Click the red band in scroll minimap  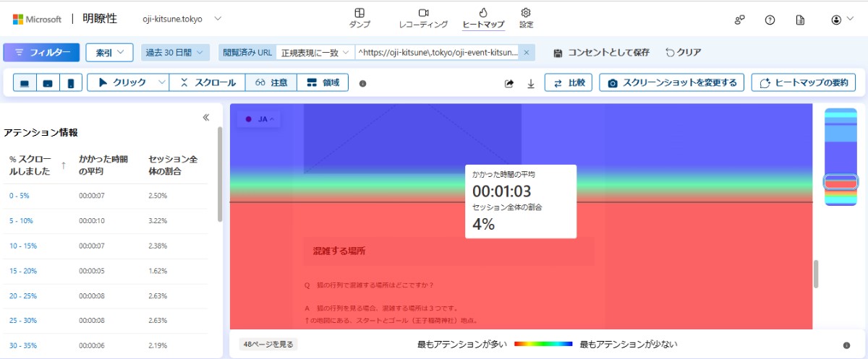point(841,184)
